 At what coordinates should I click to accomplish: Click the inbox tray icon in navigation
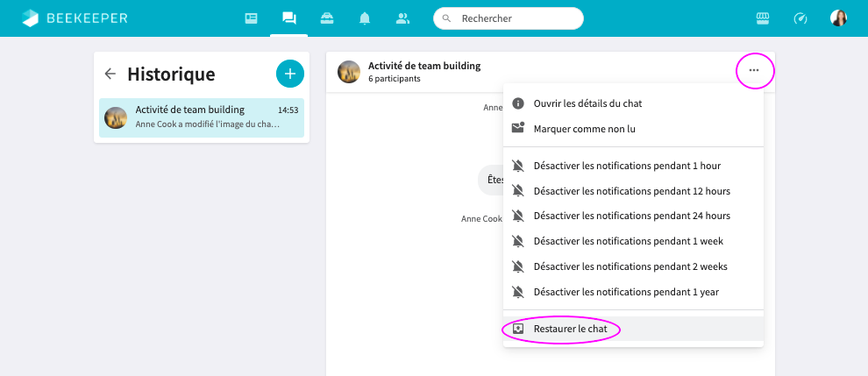pyautogui.click(x=326, y=18)
